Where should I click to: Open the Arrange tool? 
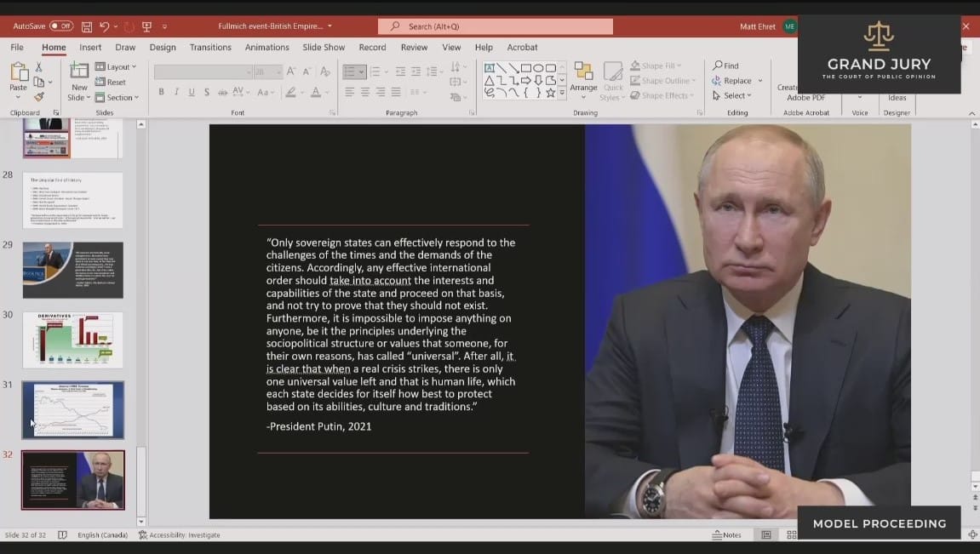pyautogui.click(x=583, y=77)
